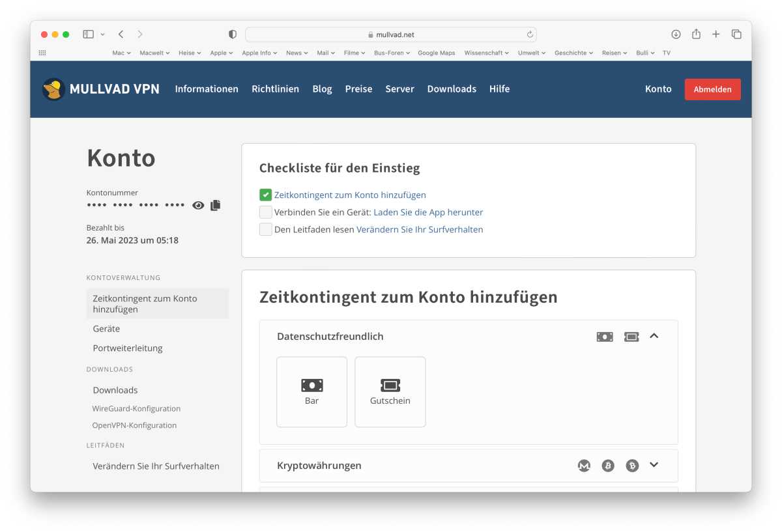Toggle the checked Zeitkontingent checklist checkbox

pyautogui.click(x=265, y=195)
